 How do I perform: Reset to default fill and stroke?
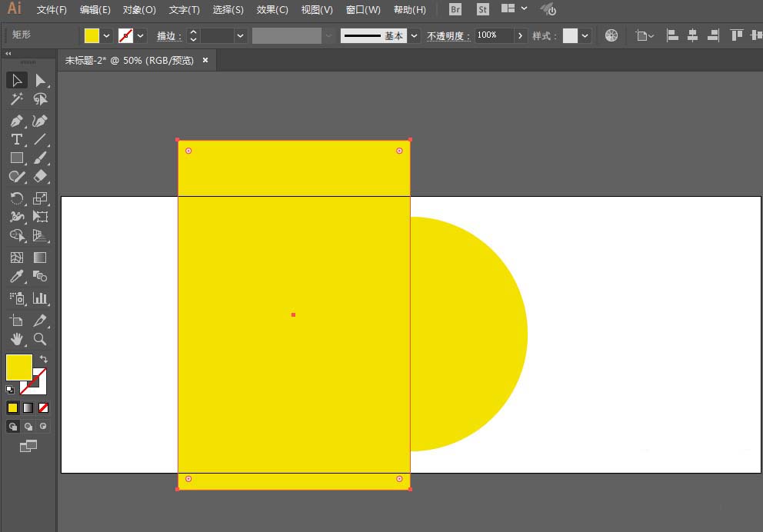coord(10,390)
